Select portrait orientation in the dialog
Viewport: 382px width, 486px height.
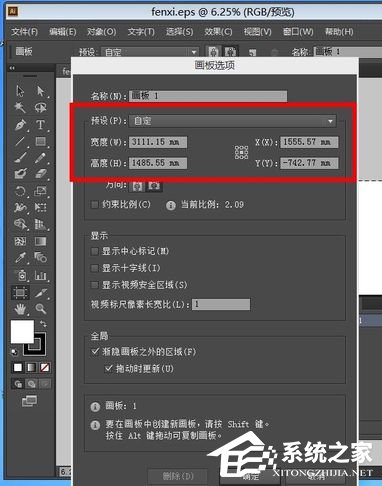[x=137, y=186]
